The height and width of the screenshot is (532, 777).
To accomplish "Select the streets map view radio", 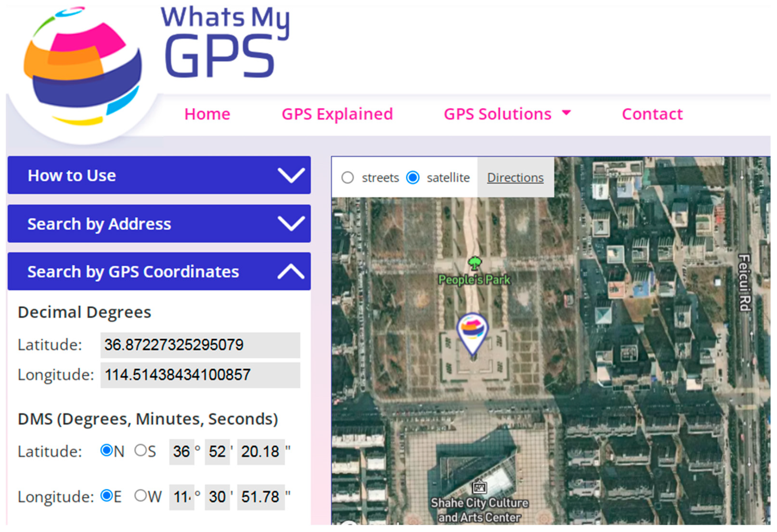I will pyautogui.click(x=347, y=177).
